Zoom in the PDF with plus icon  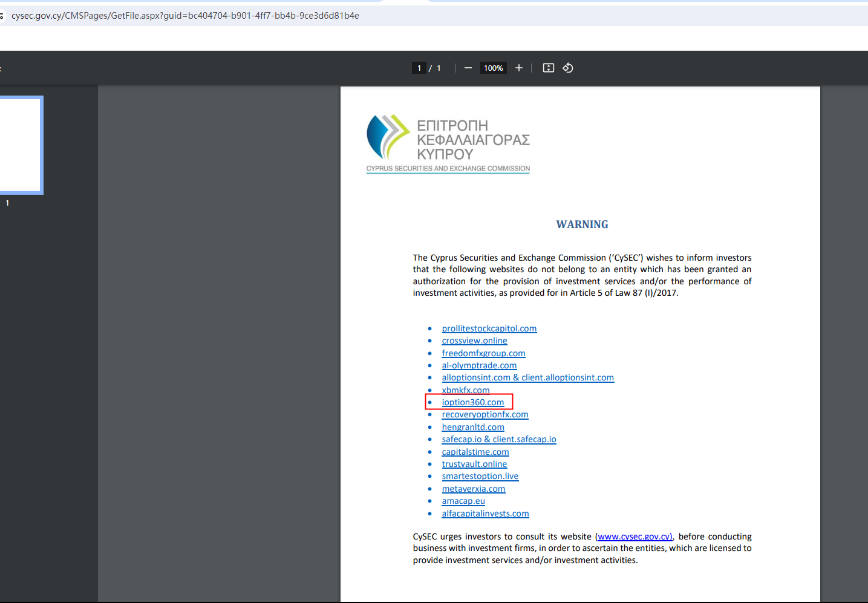(x=518, y=68)
